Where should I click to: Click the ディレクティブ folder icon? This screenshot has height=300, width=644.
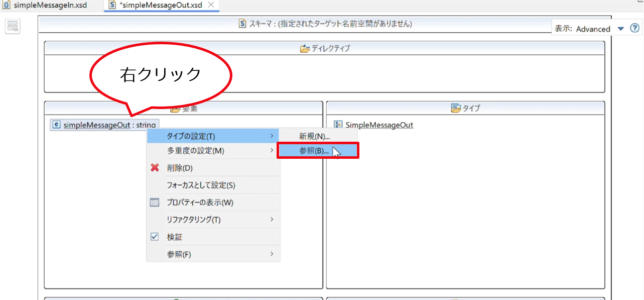point(304,49)
